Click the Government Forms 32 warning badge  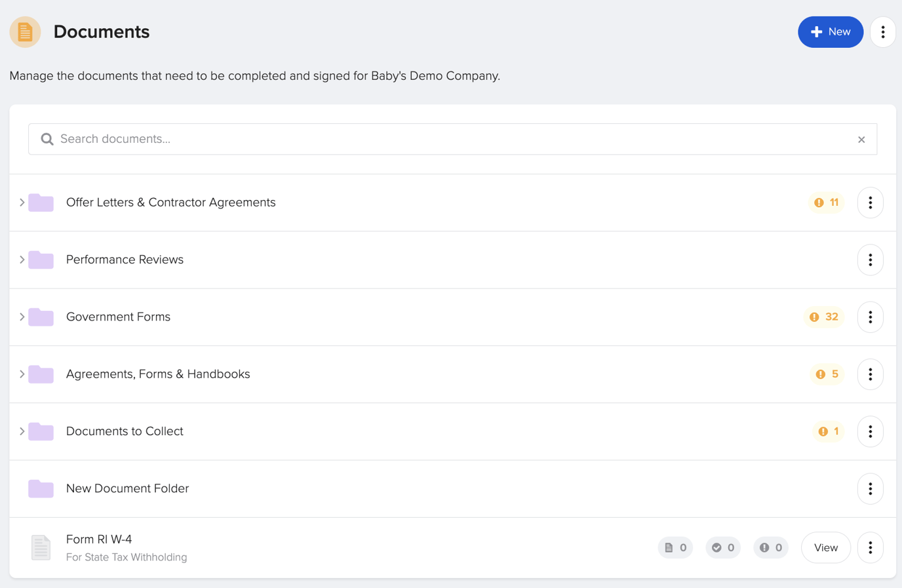click(824, 317)
